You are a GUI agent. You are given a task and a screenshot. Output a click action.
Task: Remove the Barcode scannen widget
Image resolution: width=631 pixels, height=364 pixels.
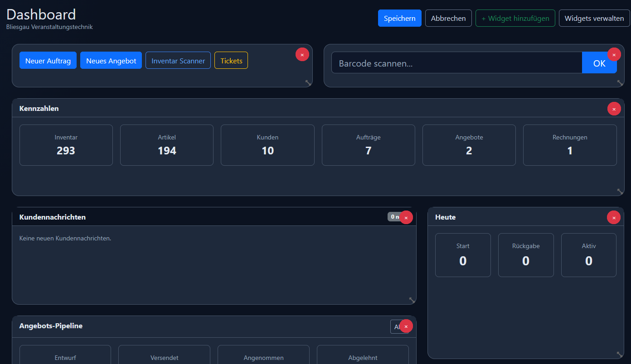614,54
